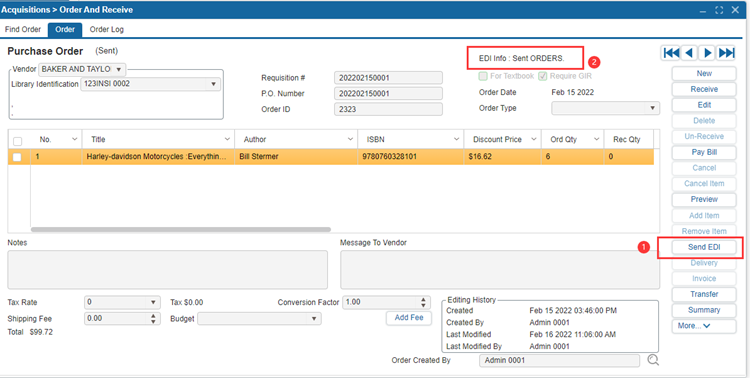Click the Preview button
Viewport: 750px width, 378px height.
pos(704,200)
